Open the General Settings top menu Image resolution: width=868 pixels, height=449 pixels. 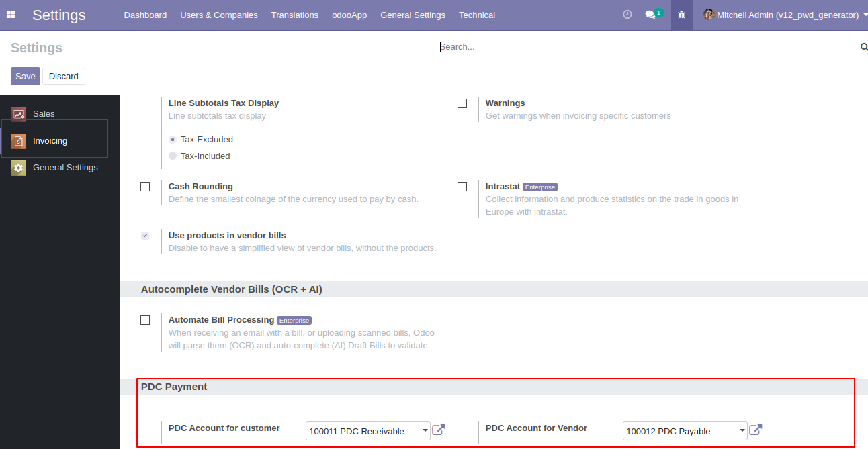tap(413, 15)
